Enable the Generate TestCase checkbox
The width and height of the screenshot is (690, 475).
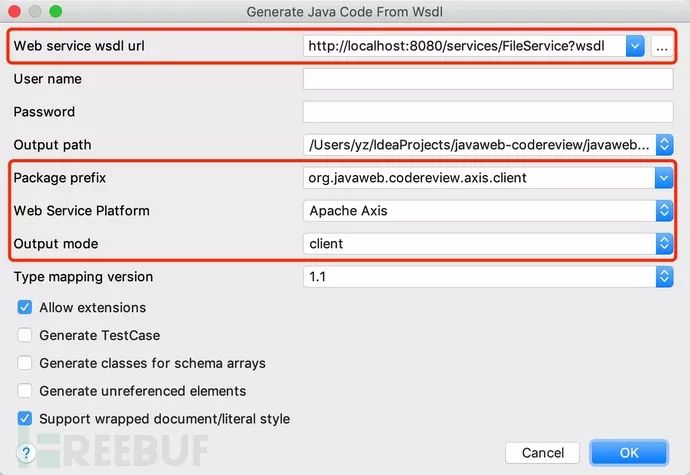click(24, 335)
